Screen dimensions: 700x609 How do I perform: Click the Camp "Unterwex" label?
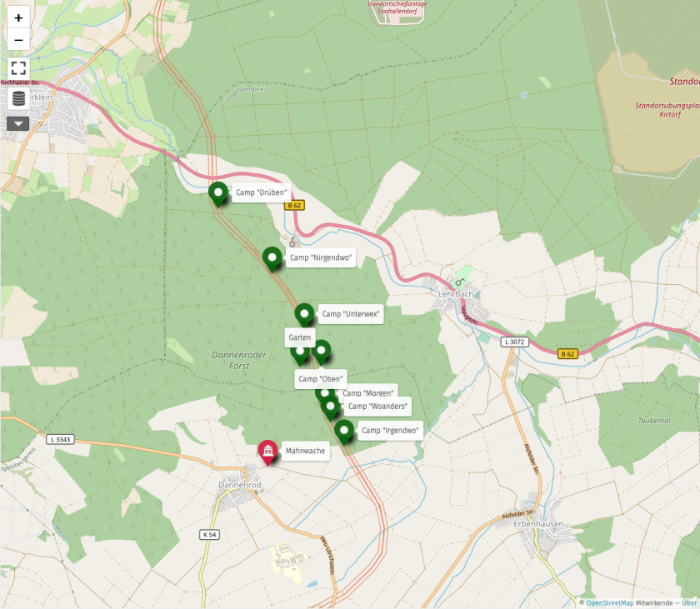(x=351, y=314)
